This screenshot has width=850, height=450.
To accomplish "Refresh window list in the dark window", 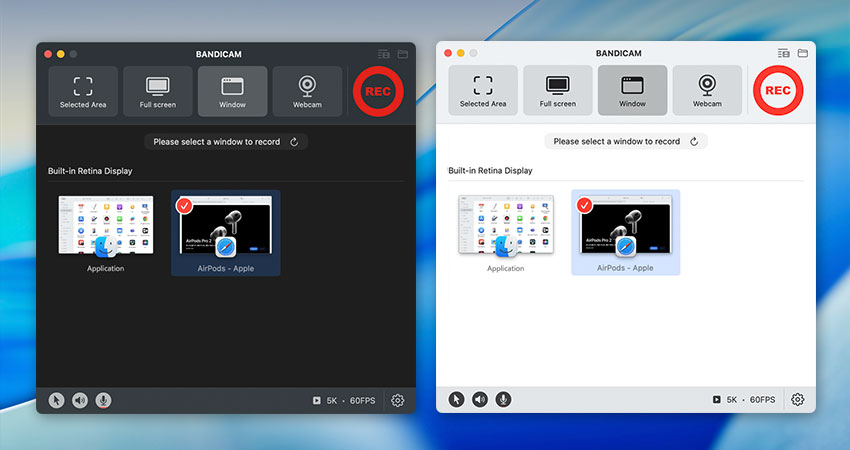I will coord(294,142).
